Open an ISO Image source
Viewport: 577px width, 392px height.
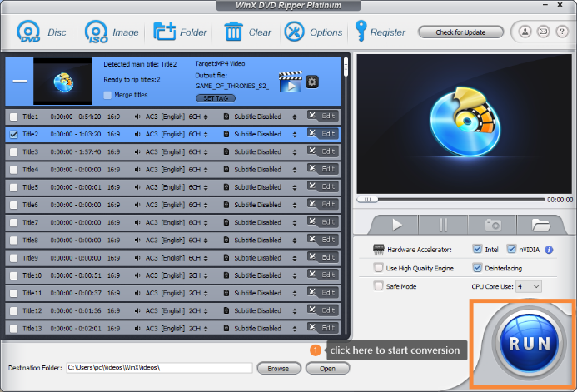tap(112, 32)
